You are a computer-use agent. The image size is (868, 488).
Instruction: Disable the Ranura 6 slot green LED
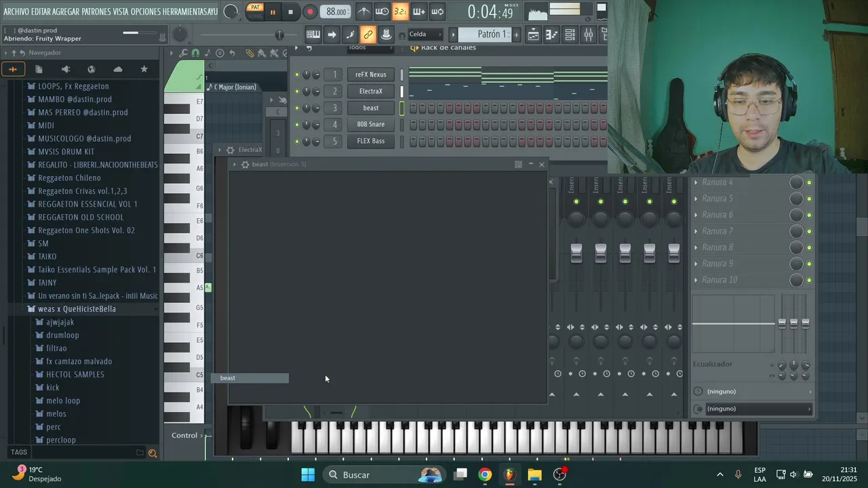[x=809, y=215]
